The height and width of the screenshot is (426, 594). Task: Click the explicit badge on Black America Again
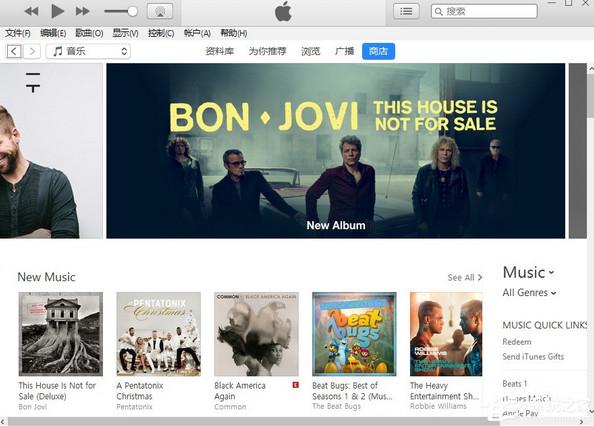(x=295, y=385)
